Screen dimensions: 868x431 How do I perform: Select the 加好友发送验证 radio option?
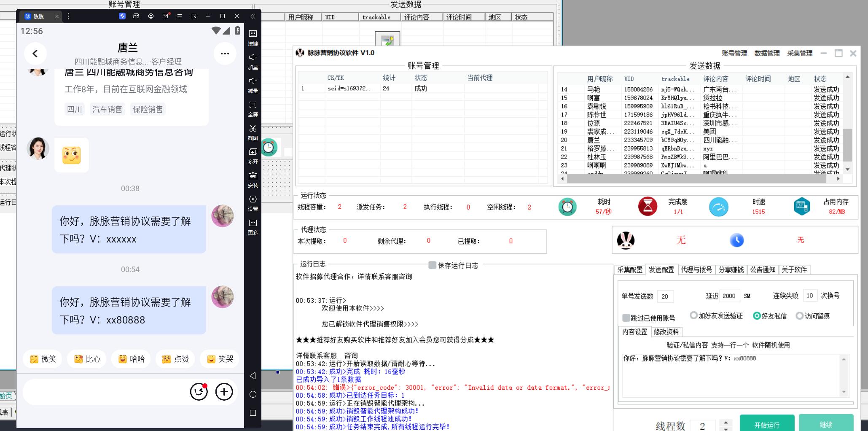pyautogui.click(x=693, y=315)
